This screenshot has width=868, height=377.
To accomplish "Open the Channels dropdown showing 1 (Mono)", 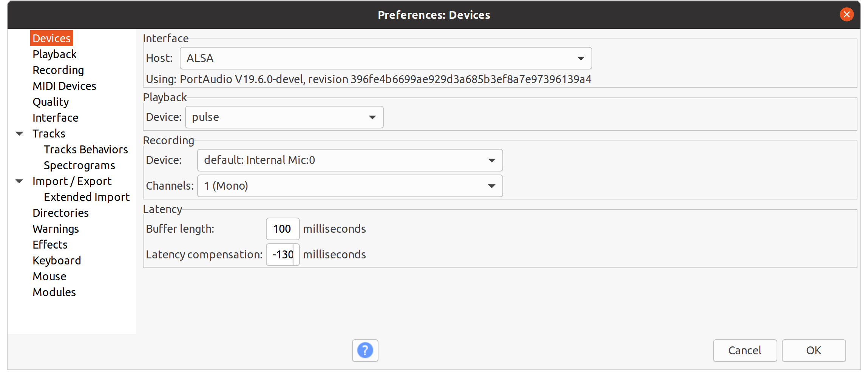I will [x=350, y=186].
